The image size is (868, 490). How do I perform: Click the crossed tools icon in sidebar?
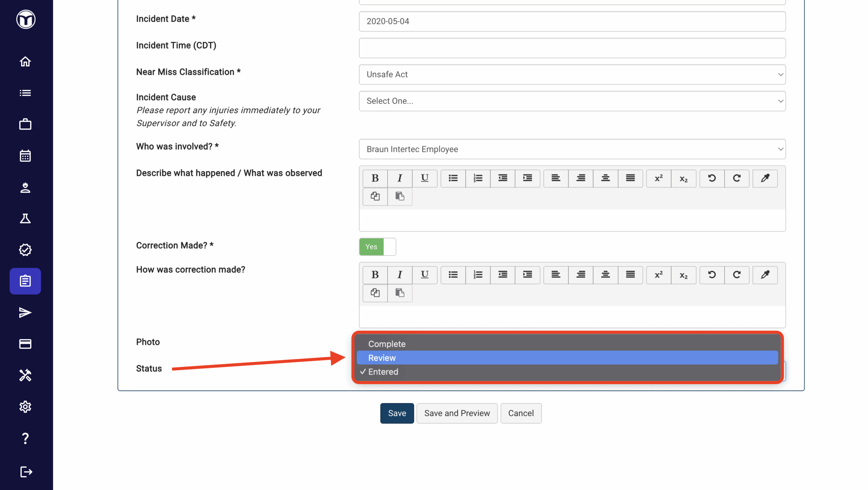25,375
